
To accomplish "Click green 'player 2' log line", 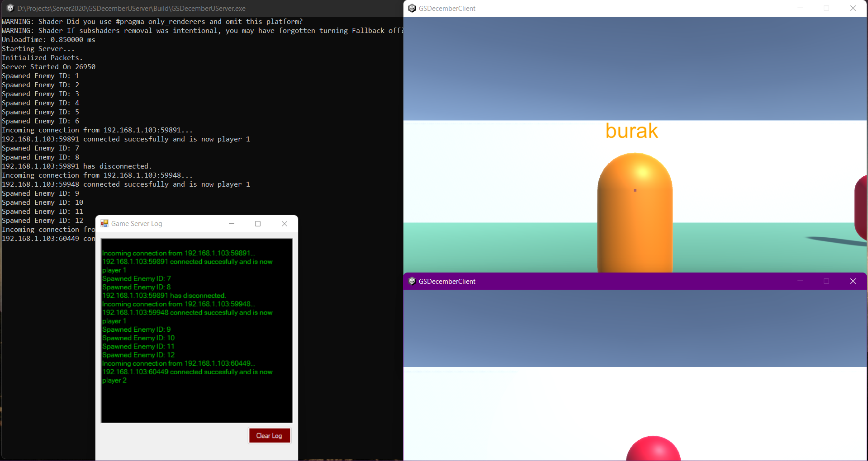I will 114,381.
